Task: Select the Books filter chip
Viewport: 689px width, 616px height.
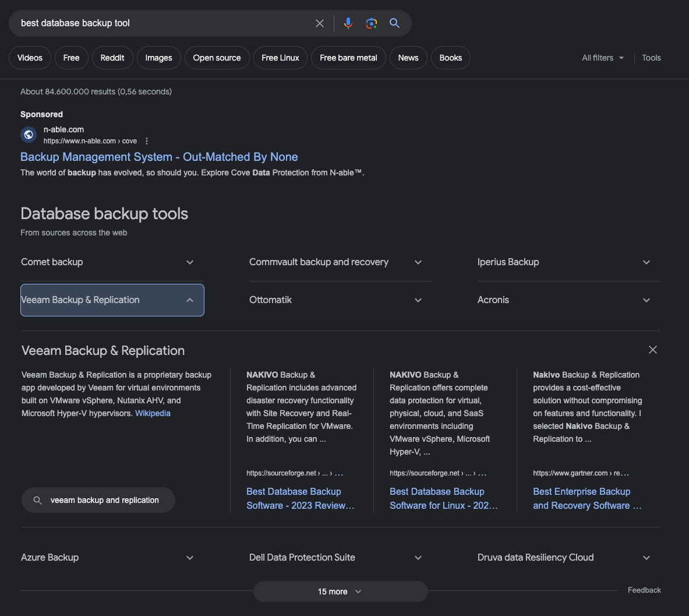Action: (450, 58)
